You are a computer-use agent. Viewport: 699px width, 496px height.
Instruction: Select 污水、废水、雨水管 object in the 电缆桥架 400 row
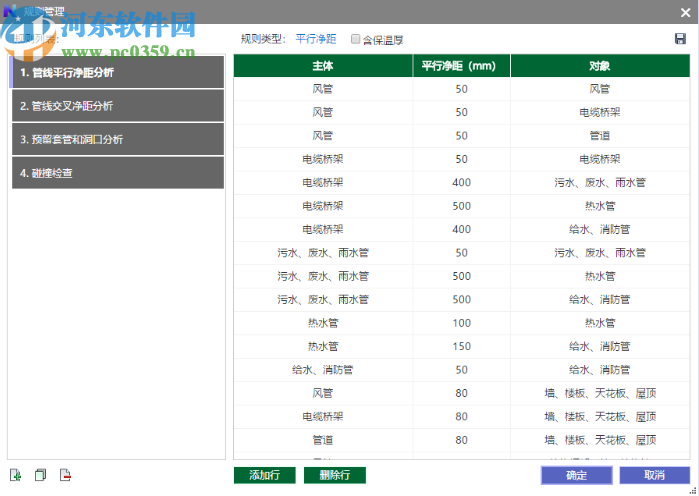coord(600,183)
